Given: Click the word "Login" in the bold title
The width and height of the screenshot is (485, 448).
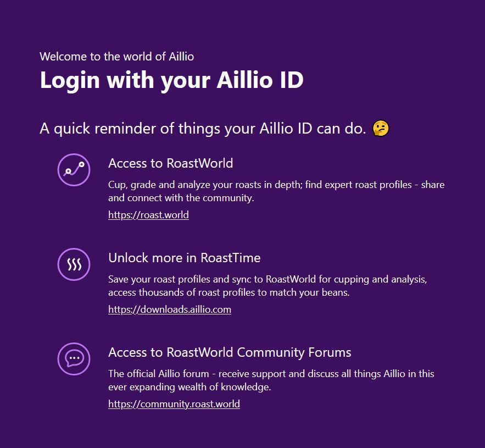Looking at the screenshot, I should pyautogui.click(x=70, y=80).
